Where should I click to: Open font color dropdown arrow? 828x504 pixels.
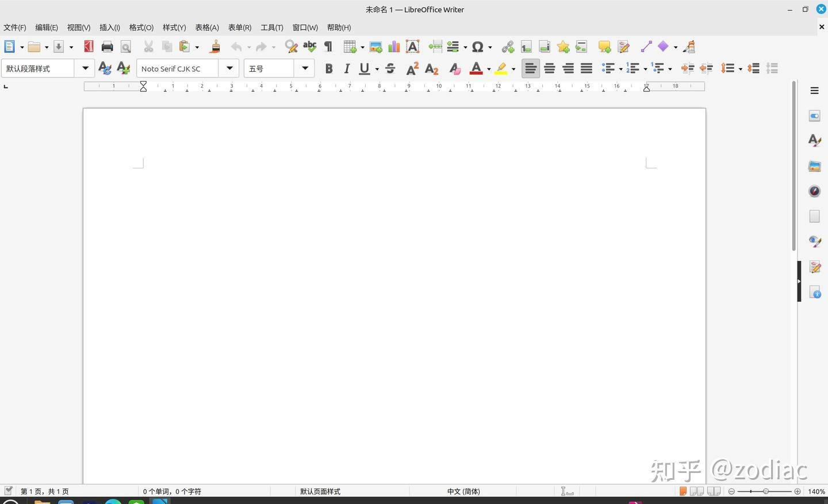coord(489,69)
